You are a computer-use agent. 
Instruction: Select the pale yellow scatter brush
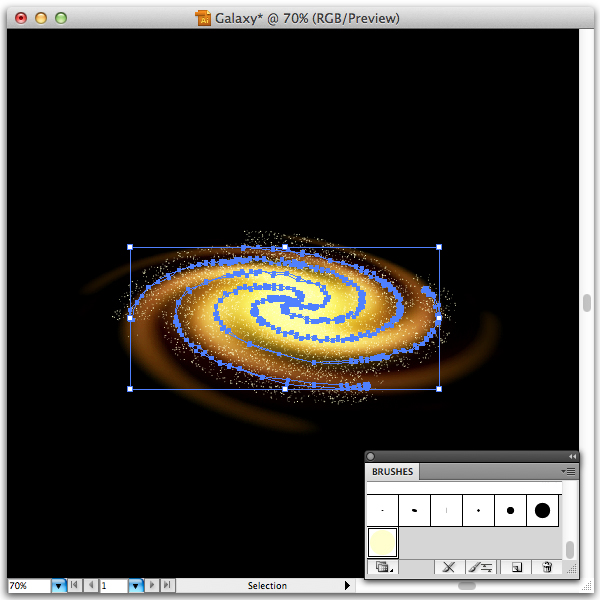pos(382,542)
